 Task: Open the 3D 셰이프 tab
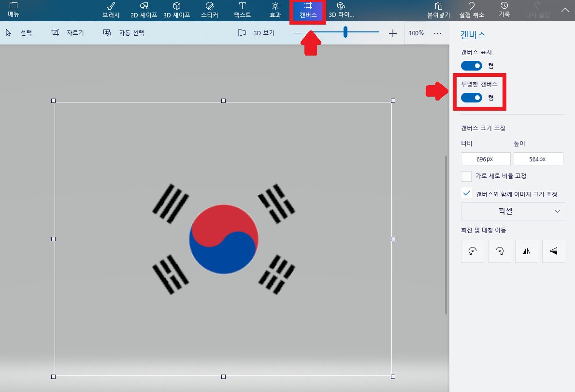(x=177, y=10)
